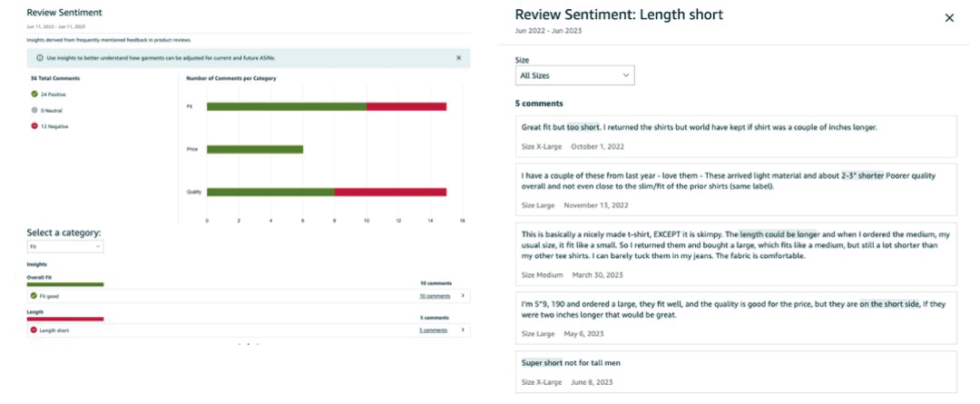Expand the Length short insight chevron
Image resolution: width=980 pixels, height=404 pixels.
click(x=463, y=330)
